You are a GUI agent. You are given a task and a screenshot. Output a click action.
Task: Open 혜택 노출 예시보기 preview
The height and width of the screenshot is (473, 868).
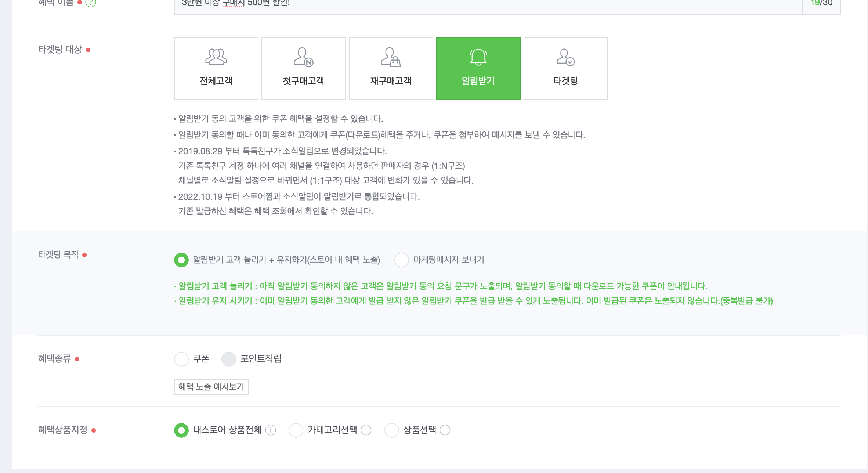point(211,387)
